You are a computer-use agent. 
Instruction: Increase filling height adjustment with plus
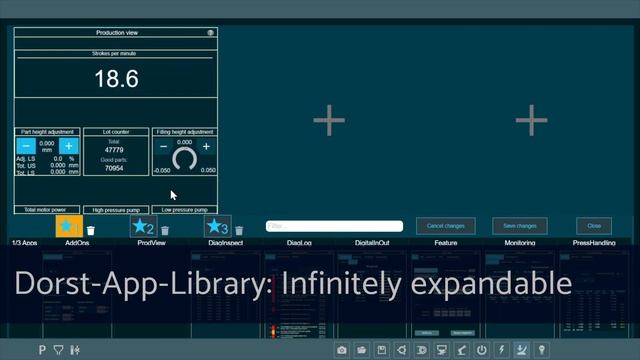[206, 147]
